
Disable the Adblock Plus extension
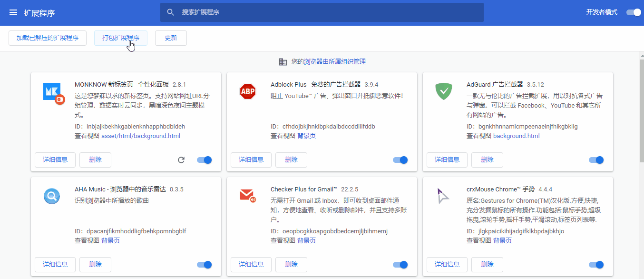[400, 160]
